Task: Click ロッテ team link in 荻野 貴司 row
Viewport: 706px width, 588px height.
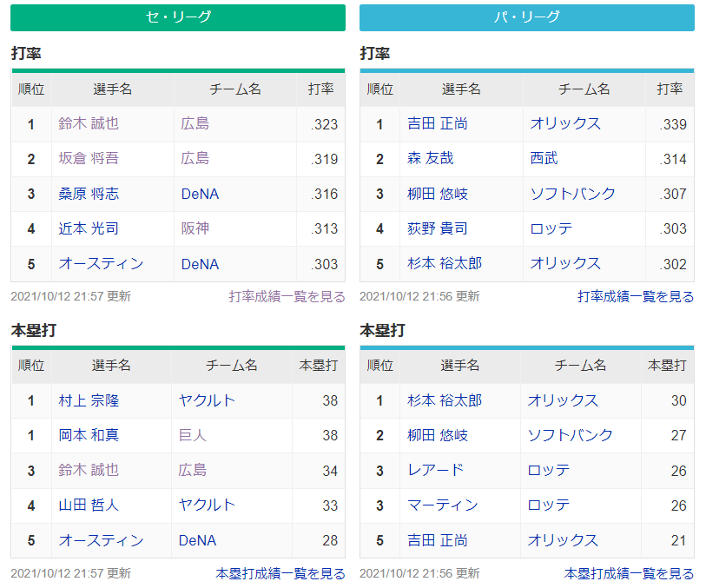Action: pos(551,228)
